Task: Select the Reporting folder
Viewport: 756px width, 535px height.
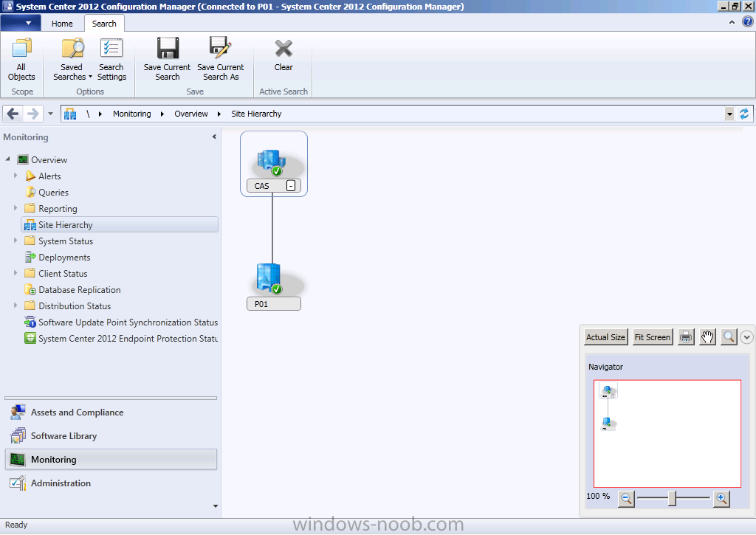Action: [58, 209]
